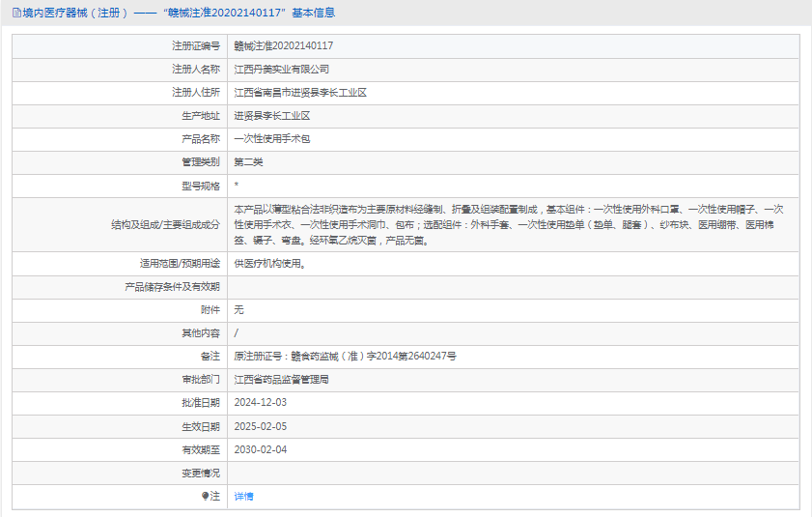
Task: Click the 注册证编号 label
Action: coord(196,46)
